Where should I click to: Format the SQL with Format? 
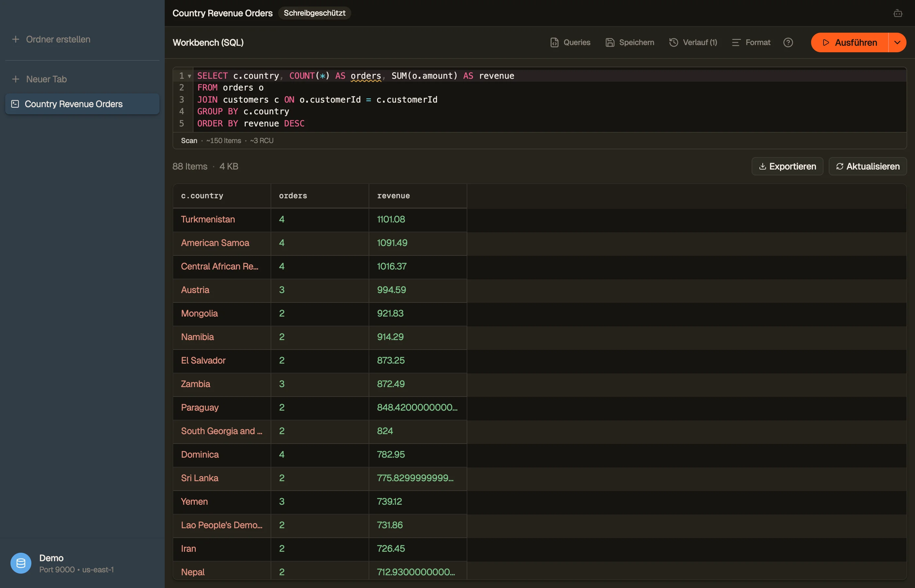[x=751, y=42]
